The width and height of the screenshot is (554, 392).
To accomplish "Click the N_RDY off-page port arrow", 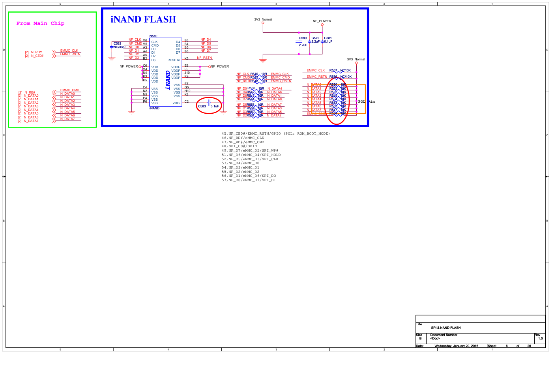I will 54,52.
